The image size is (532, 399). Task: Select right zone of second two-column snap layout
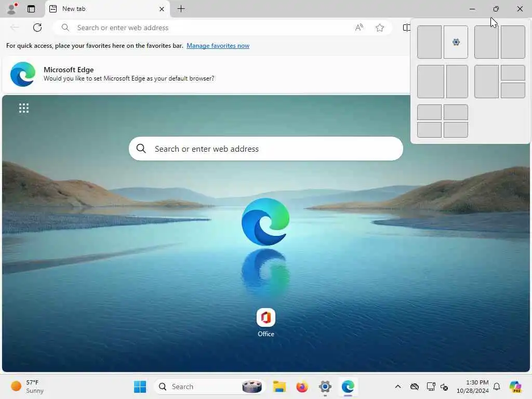tap(513, 42)
